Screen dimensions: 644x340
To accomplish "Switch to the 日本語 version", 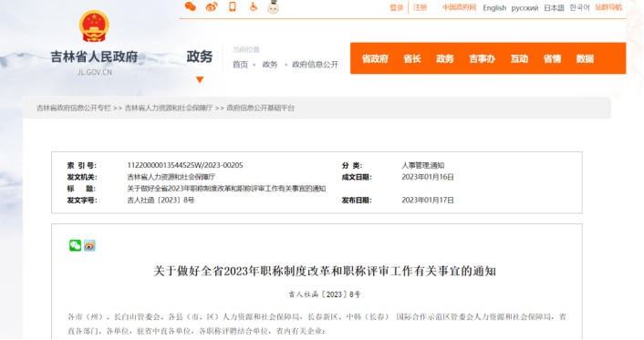I will [554, 8].
